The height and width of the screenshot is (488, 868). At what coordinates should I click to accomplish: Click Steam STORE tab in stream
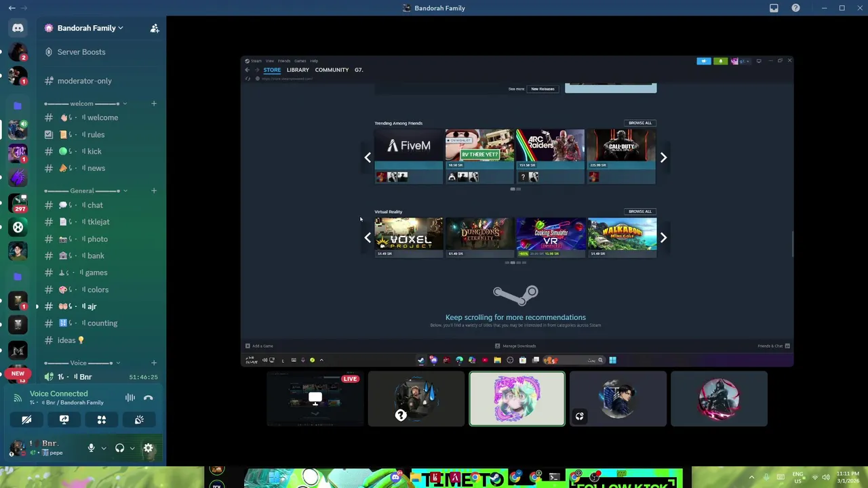coord(272,70)
